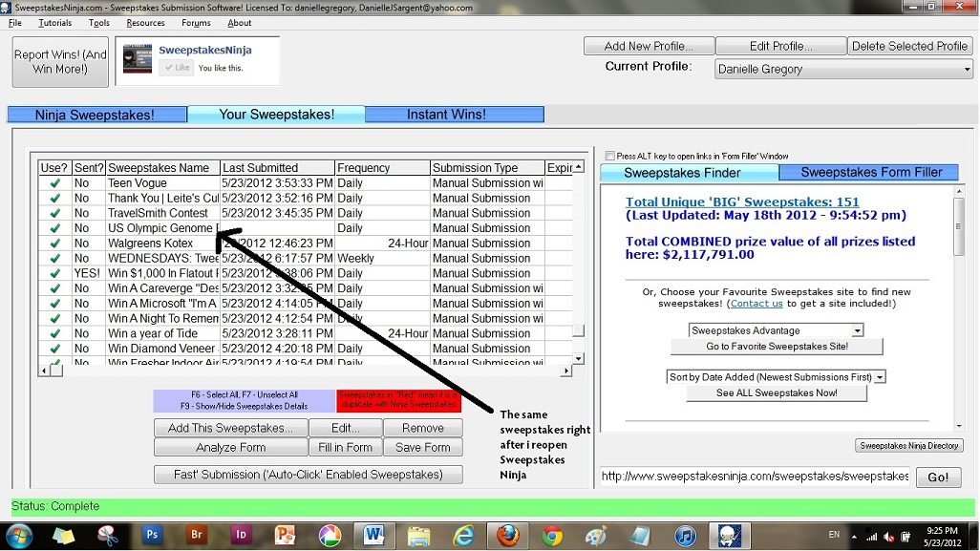
Task: Open the Resources menu
Action: click(145, 23)
